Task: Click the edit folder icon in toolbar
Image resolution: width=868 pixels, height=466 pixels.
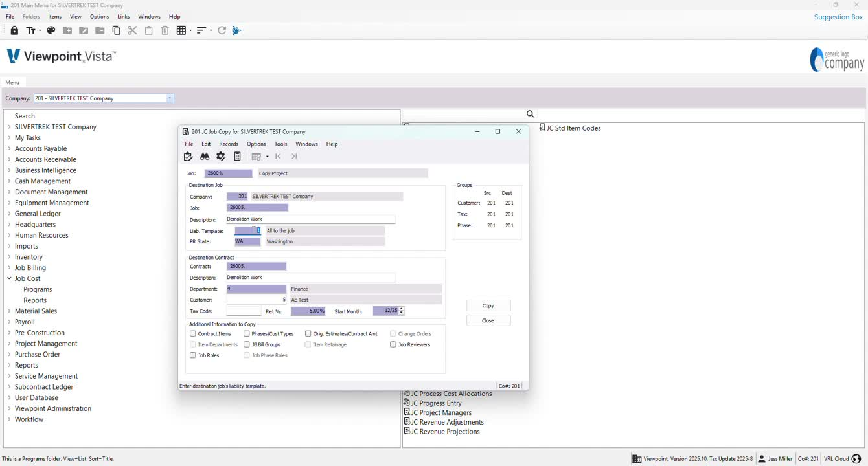Action: 84,30
